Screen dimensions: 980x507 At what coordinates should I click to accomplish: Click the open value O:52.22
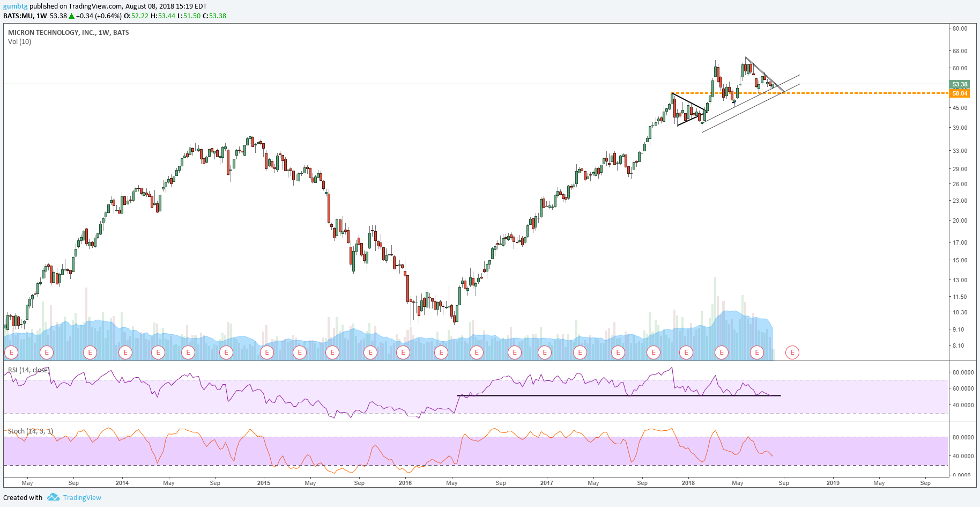pos(136,16)
